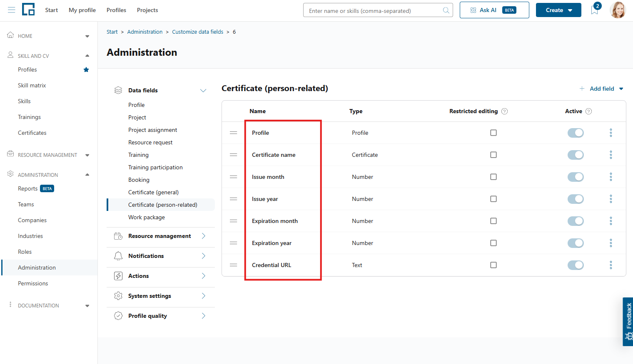Expand the Notifications settings group
Viewport: 633px width, 364px height.
(161, 256)
